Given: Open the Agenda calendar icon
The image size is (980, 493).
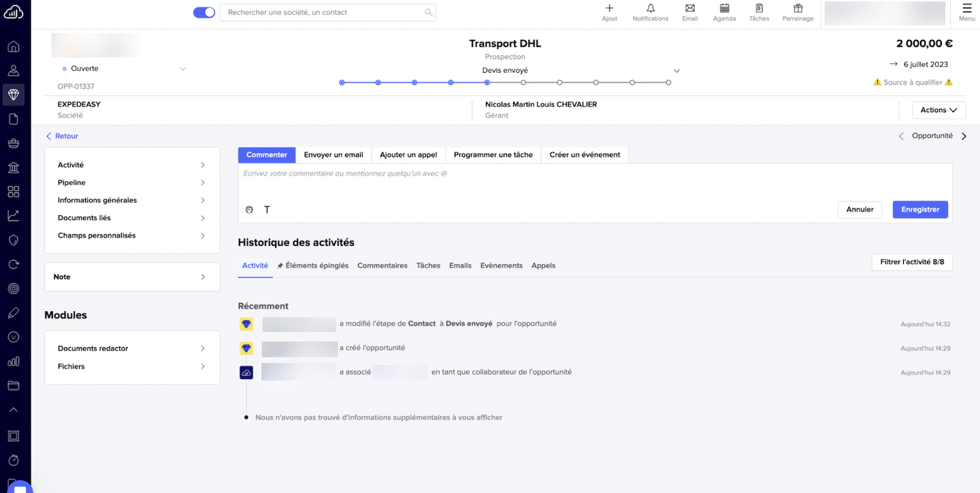Looking at the screenshot, I should (724, 9).
